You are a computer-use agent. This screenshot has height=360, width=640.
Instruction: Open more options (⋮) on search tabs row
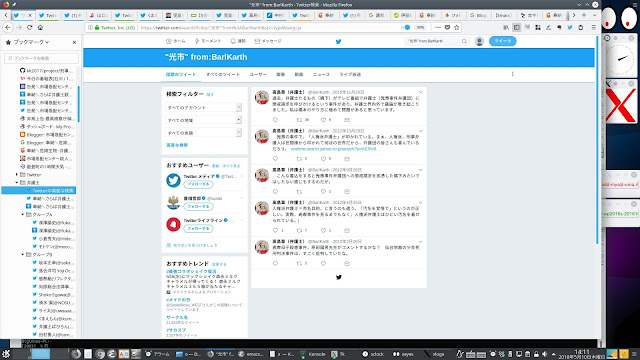pyautogui.click(x=513, y=74)
